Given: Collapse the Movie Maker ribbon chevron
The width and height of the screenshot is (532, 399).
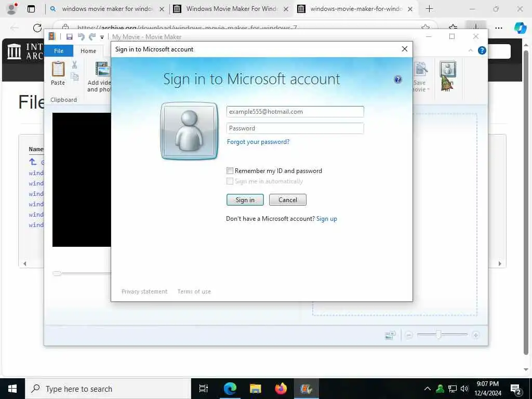Looking at the screenshot, I should pos(470,50).
